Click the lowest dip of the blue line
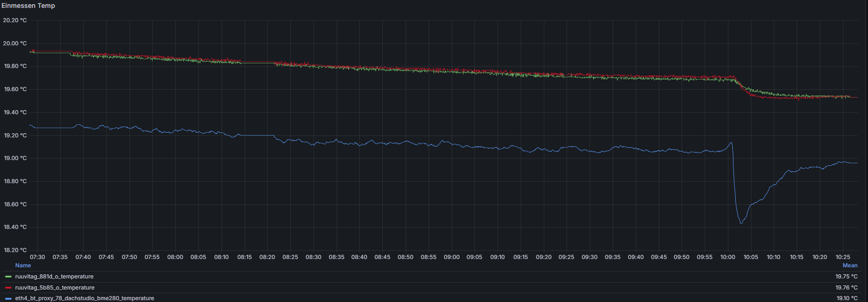 741,223
